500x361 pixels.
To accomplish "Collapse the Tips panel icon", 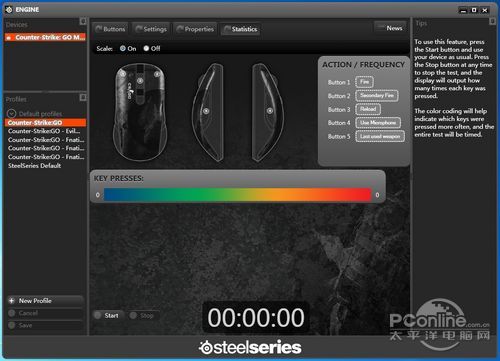I will (x=492, y=21).
